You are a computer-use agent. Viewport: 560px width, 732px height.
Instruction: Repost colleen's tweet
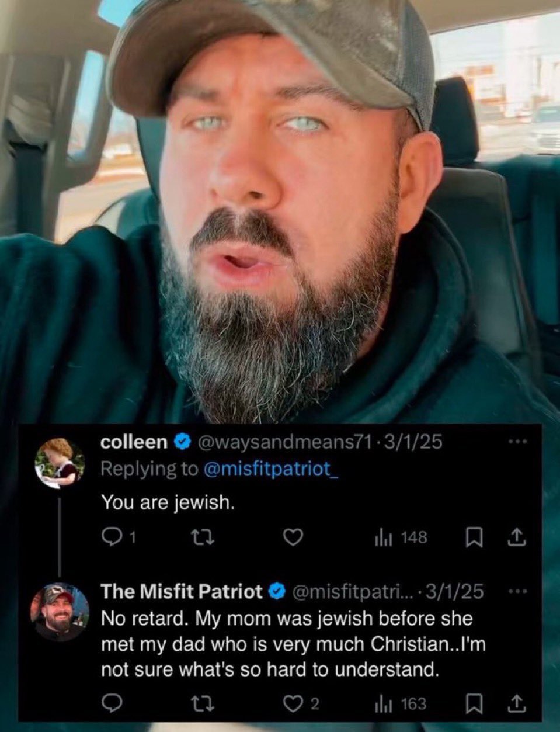point(197,537)
